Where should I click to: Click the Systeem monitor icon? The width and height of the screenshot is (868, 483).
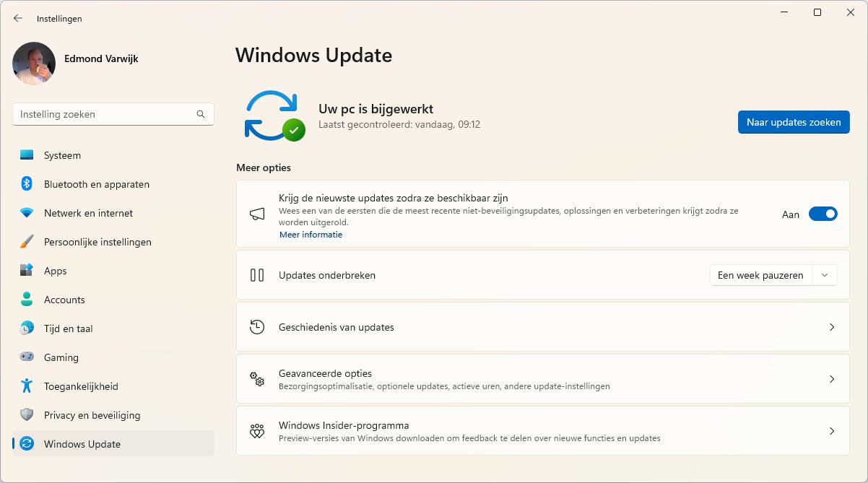click(x=27, y=155)
